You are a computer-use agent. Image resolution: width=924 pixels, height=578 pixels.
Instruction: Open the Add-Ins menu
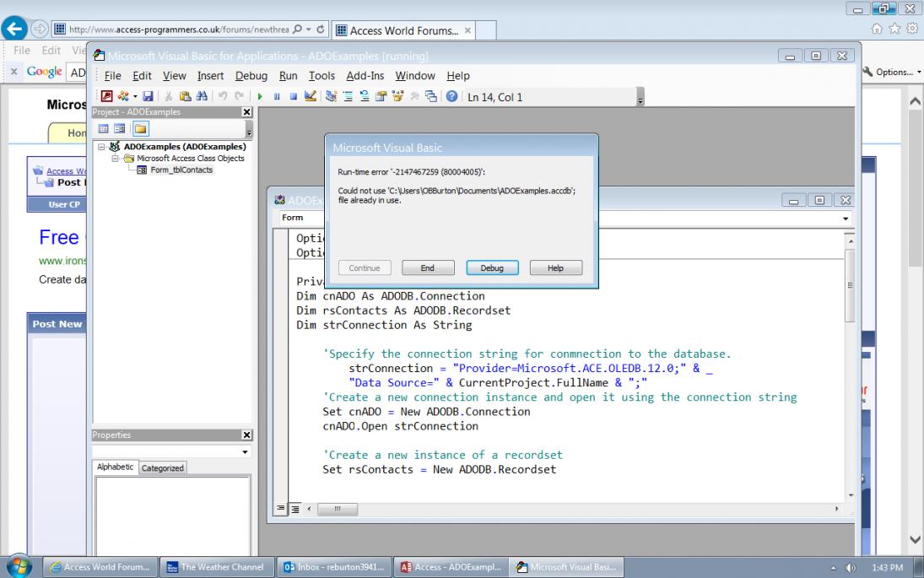365,75
